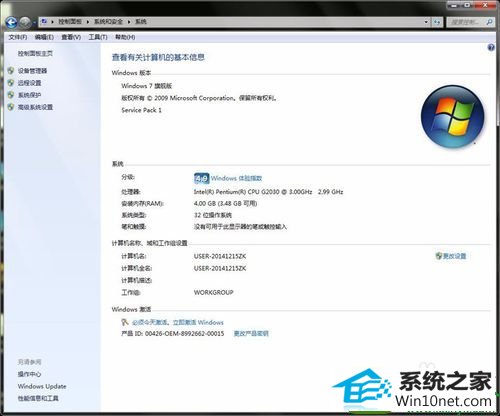500x416 pixels.
Task: Open 系统保护 link
Action: [x=29, y=95]
